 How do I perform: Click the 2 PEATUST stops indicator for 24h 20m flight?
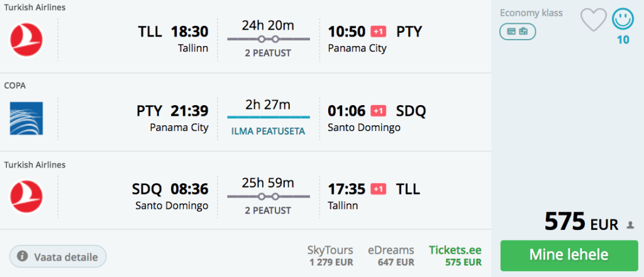pyautogui.click(x=268, y=53)
